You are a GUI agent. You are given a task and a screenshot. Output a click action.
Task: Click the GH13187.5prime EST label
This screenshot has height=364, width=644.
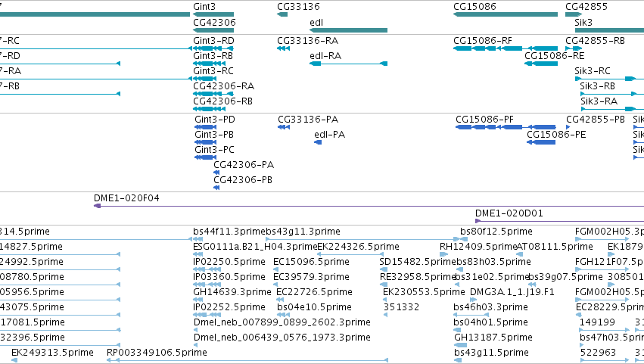[x=493, y=338]
